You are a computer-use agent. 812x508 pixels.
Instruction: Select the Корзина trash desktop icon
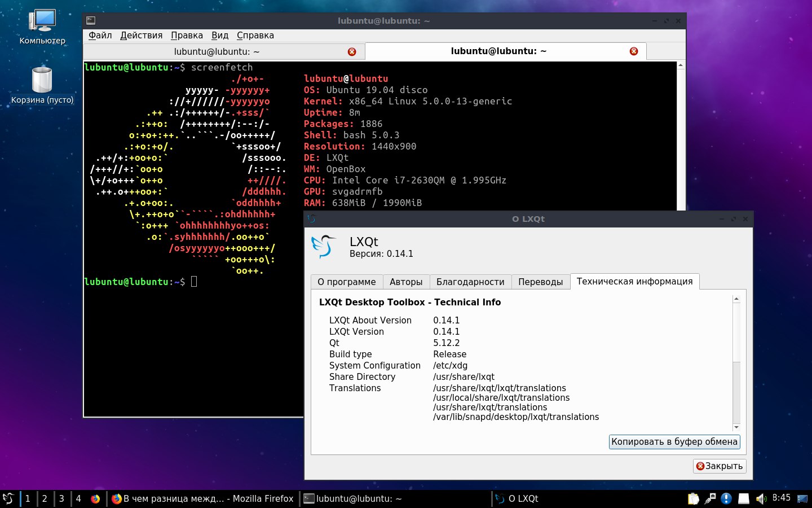pyautogui.click(x=42, y=86)
